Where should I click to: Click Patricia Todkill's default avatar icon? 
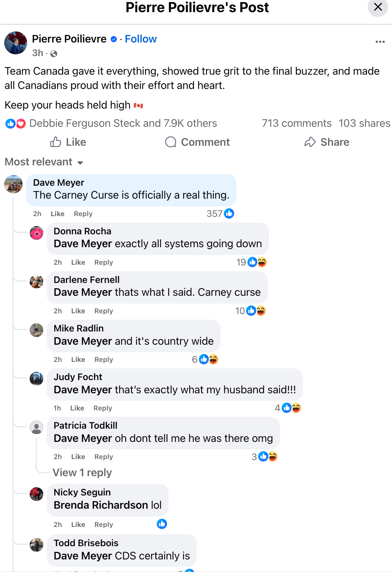coord(36,427)
